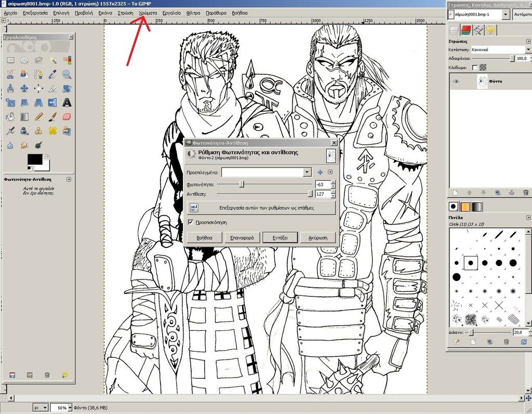This screenshot has width=532, height=414.
Task: Enable the Κλείδωμα alpha lock checkbox
Action: (x=475, y=68)
